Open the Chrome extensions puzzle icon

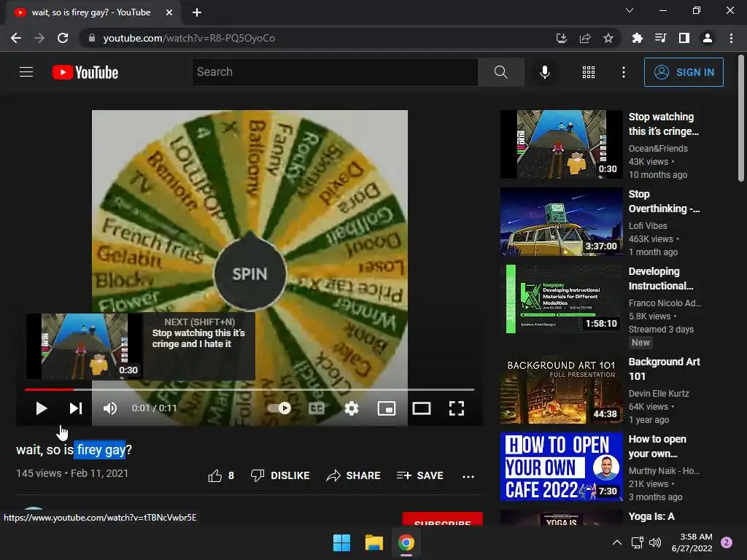click(637, 38)
